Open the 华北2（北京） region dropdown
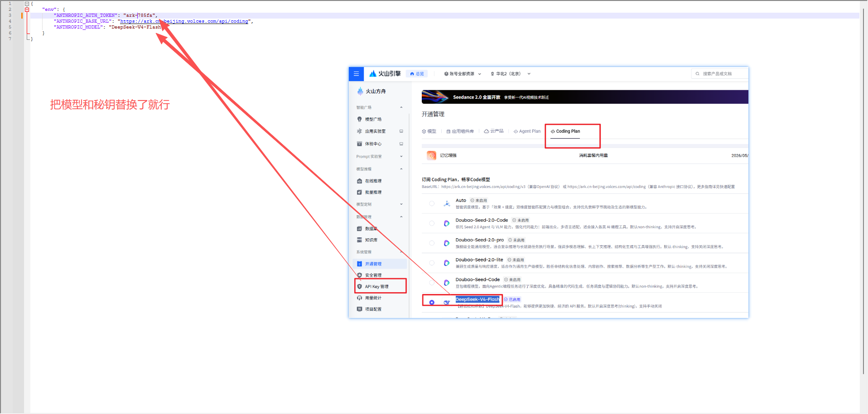 [510, 74]
